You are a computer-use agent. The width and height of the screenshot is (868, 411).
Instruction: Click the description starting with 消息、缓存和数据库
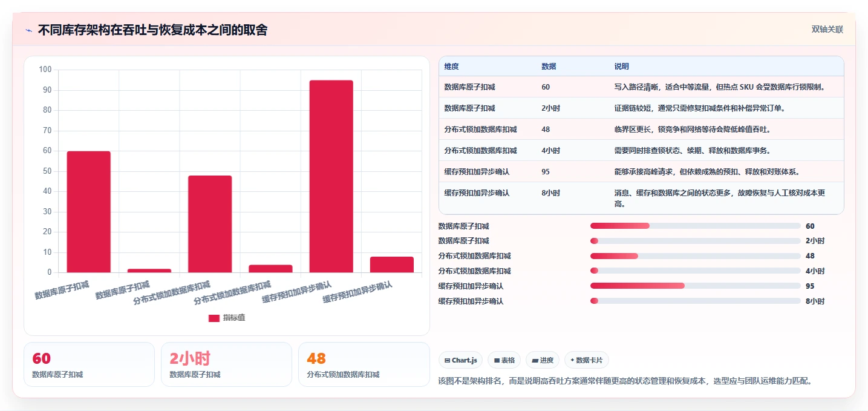[720, 199]
